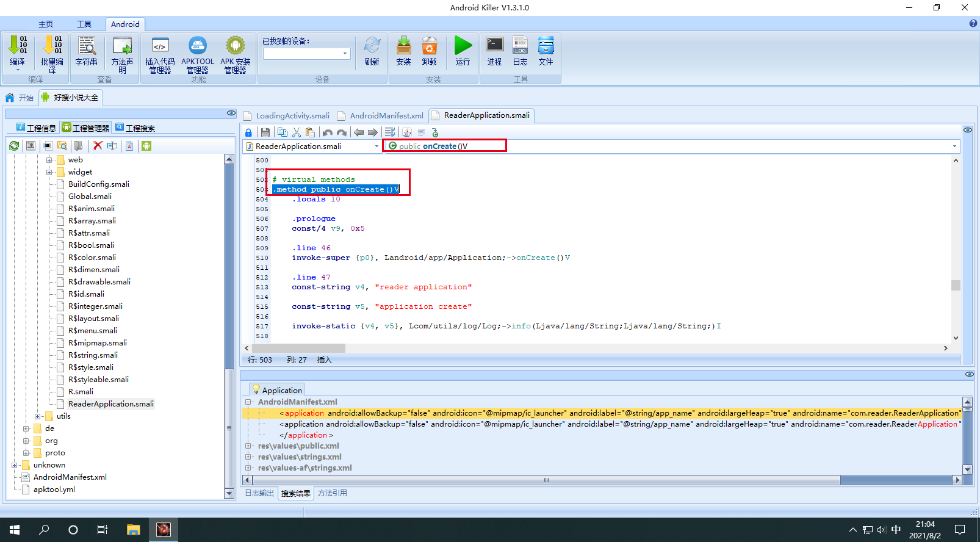Click the cut scissors icon
This screenshot has height=542, width=980.
pos(297,132)
